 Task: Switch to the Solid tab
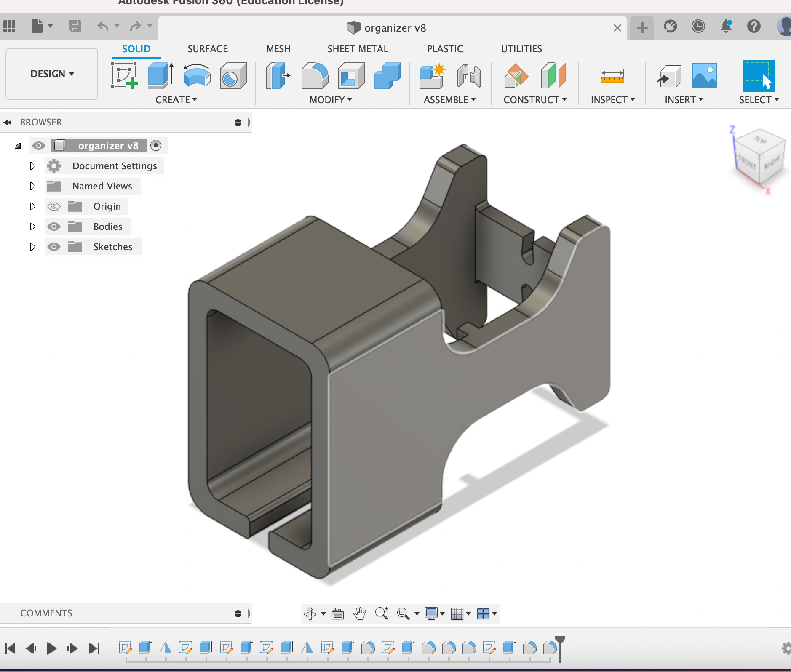(x=136, y=49)
